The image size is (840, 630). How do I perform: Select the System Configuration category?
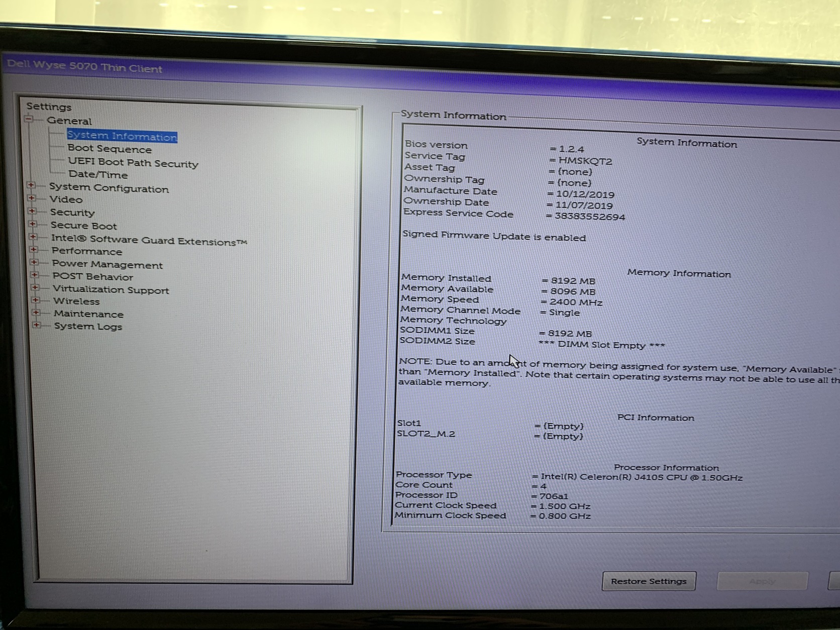point(109,188)
